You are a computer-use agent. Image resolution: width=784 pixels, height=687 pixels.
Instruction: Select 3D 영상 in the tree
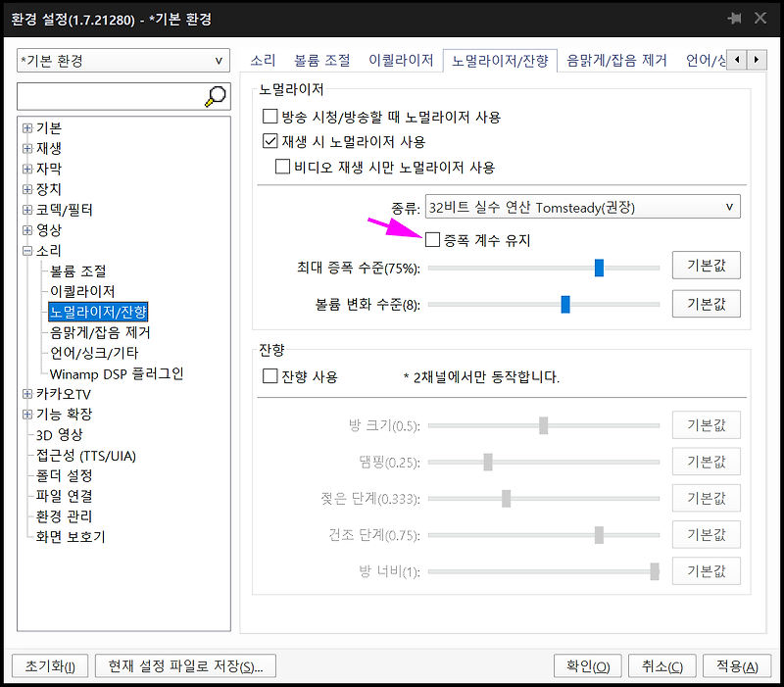59,435
